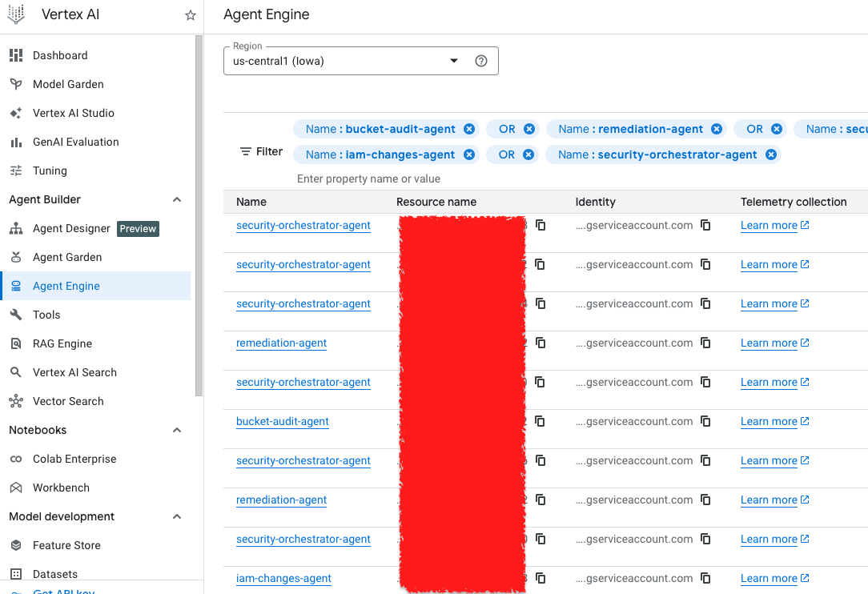Viewport: 868px width, 594px height.
Task: Click Learn more in the Telemetry column
Action: 769,225
